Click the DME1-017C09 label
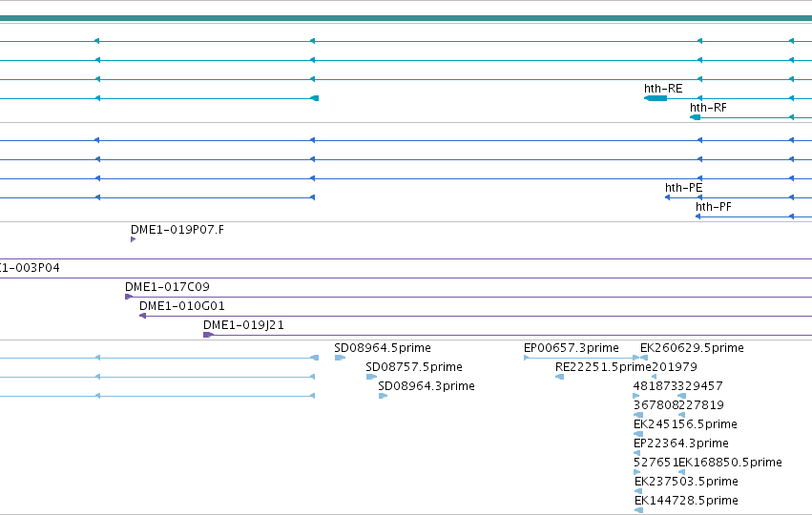Viewport: 812px width, 515px height. tap(167, 287)
